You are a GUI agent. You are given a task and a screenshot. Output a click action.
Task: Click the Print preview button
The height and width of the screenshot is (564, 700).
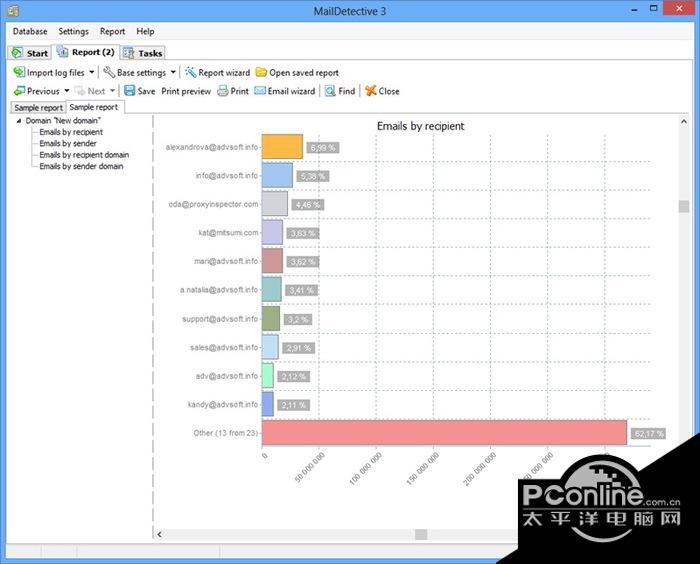[x=186, y=91]
